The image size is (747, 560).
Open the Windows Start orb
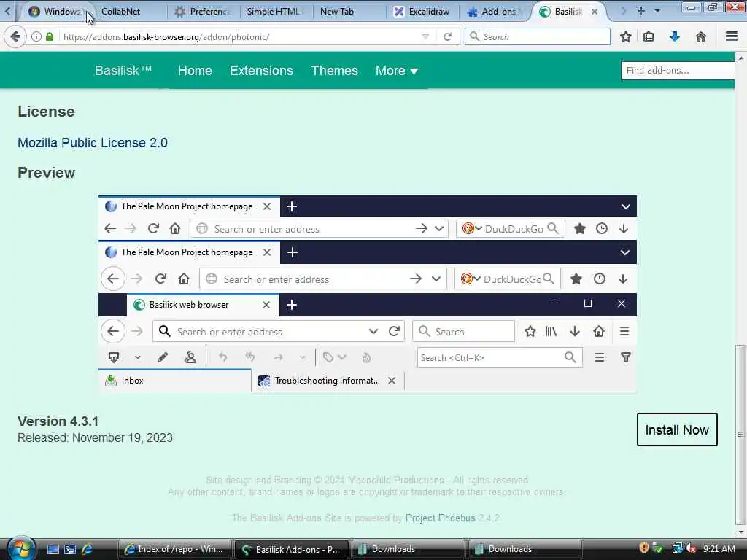[x=21, y=548]
